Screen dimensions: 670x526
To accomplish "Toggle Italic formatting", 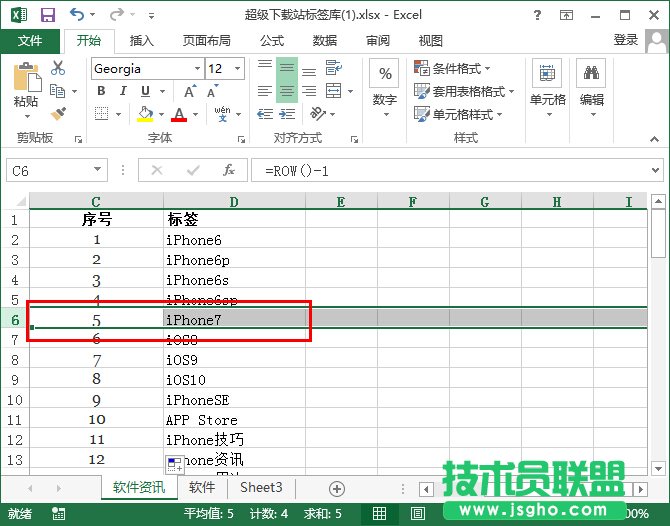I will (x=124, y=91).
